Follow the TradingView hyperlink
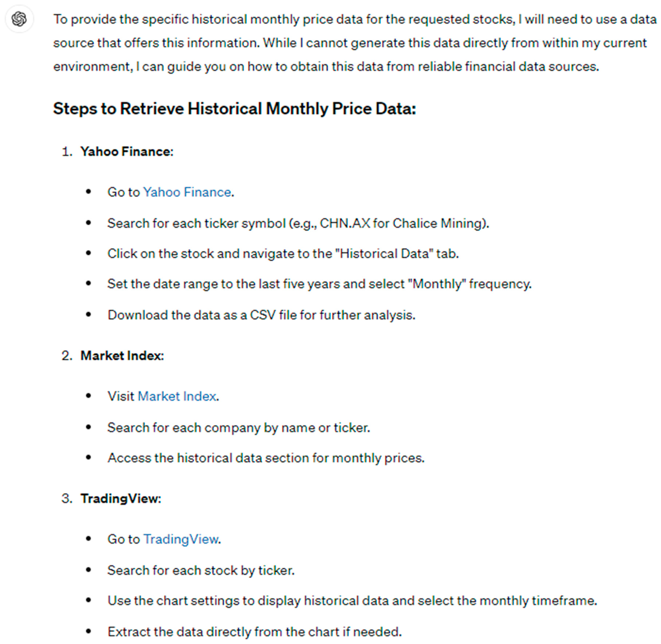The width and height of the screenshot is (661, 644). pyautogui.click(x=181, y=539)
